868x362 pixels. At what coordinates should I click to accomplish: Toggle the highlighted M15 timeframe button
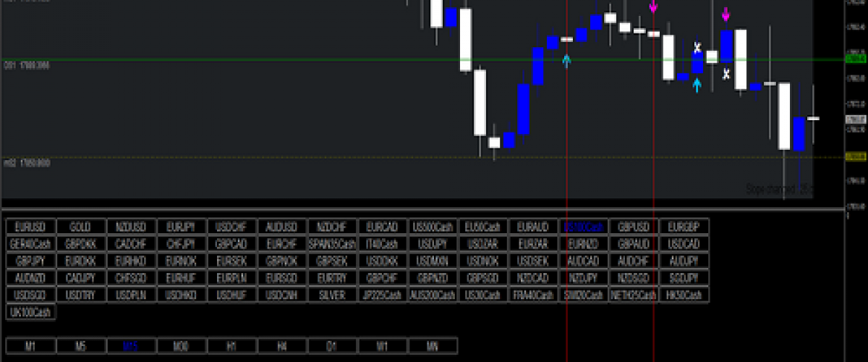click(131, 346)
